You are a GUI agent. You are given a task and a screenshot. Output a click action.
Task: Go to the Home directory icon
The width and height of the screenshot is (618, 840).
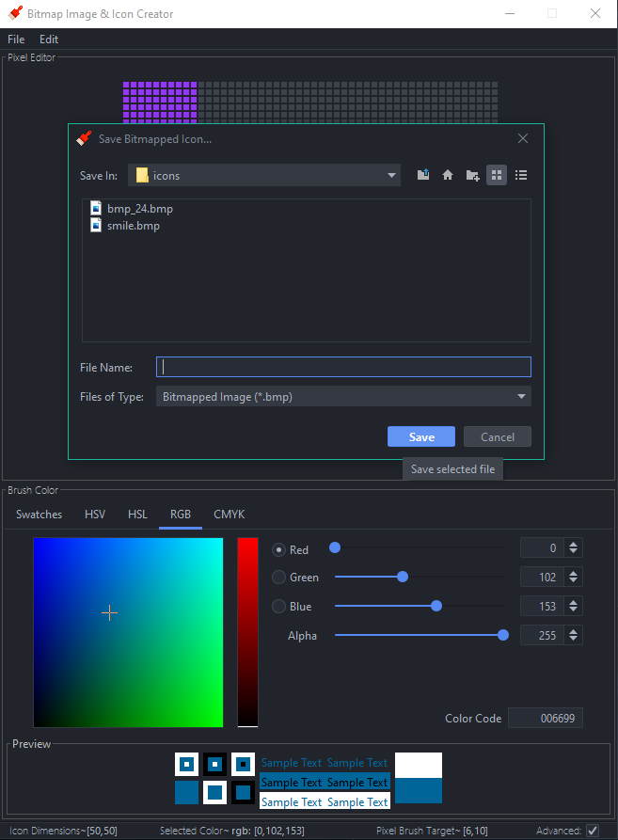448,175
